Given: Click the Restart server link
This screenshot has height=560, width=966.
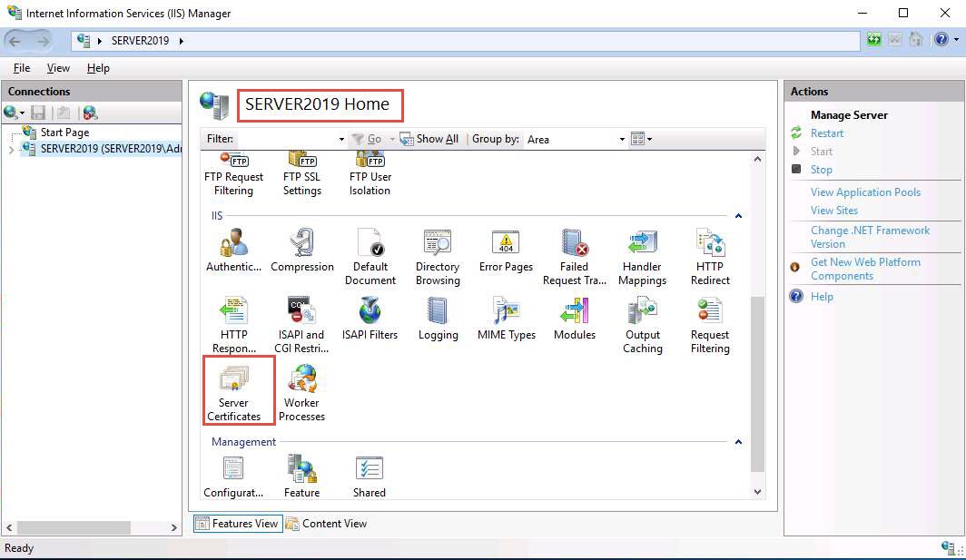Looking at the screenshot, I should click(827, 133).
